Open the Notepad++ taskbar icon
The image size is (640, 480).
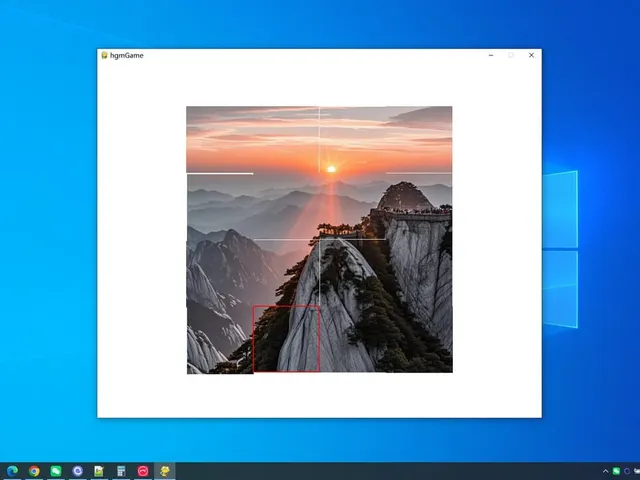click(99, 471)
